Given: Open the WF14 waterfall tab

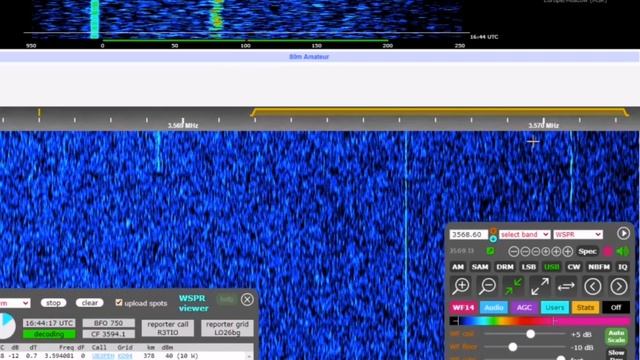Looking at the screenshot, I should pyautogui.click(x=463, y=307).
